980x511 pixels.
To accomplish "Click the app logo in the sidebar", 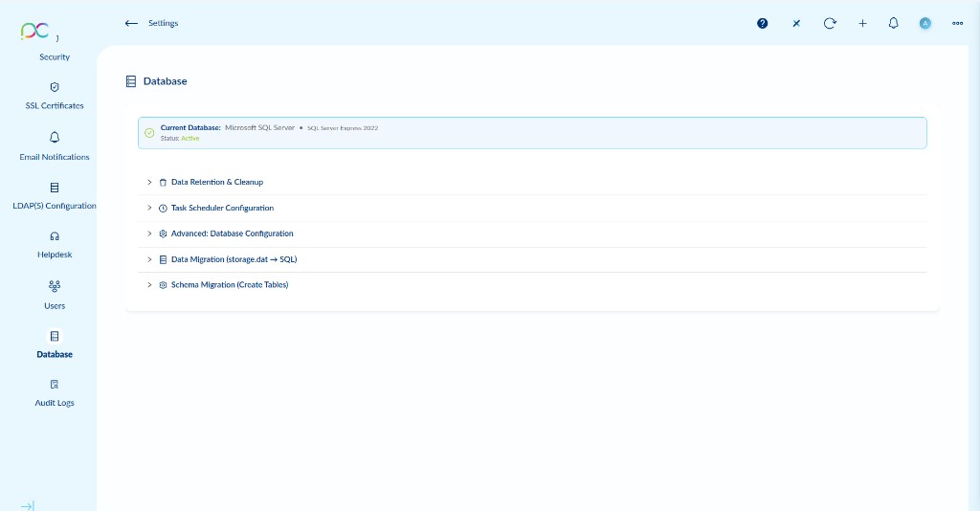I will 34,31.
